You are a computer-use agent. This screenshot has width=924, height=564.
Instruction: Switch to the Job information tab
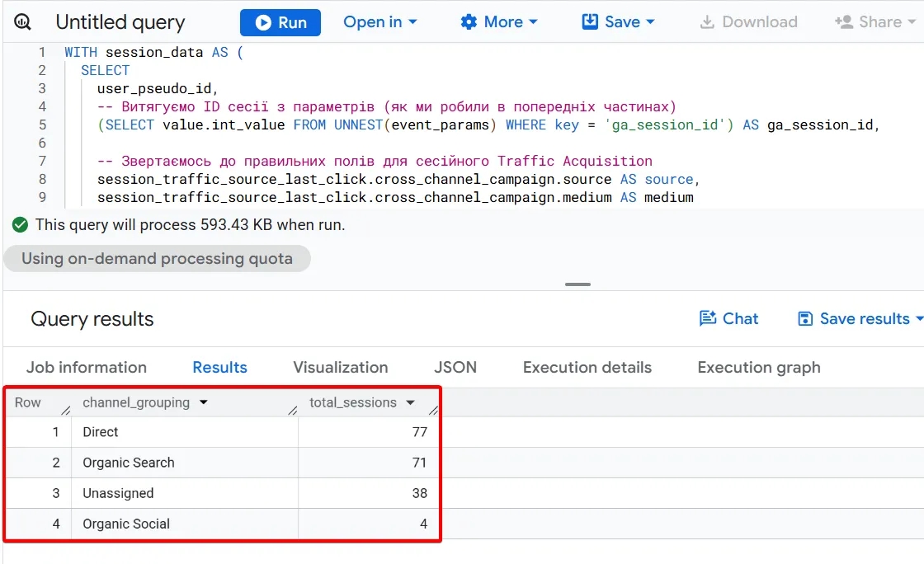[87, 368]
